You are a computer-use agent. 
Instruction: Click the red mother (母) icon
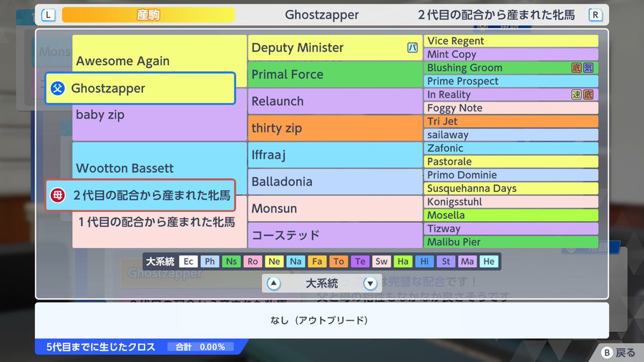click(x=57, y=195)
